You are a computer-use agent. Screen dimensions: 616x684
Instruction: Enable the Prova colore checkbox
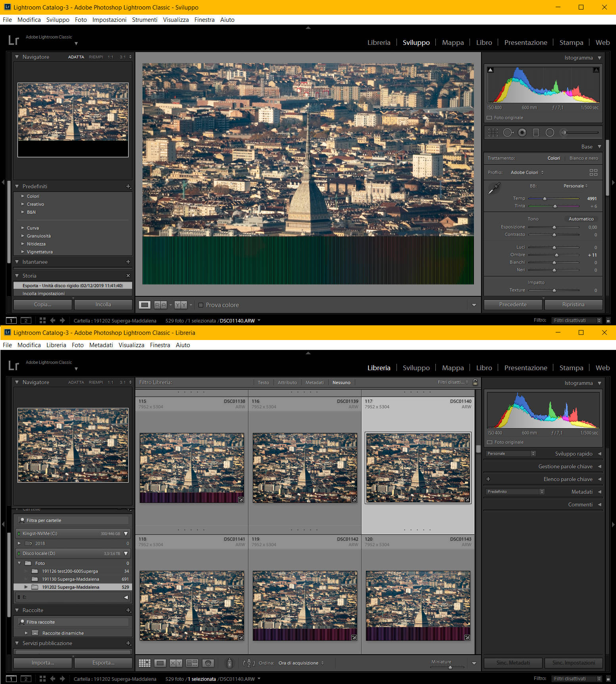(201, 305)
